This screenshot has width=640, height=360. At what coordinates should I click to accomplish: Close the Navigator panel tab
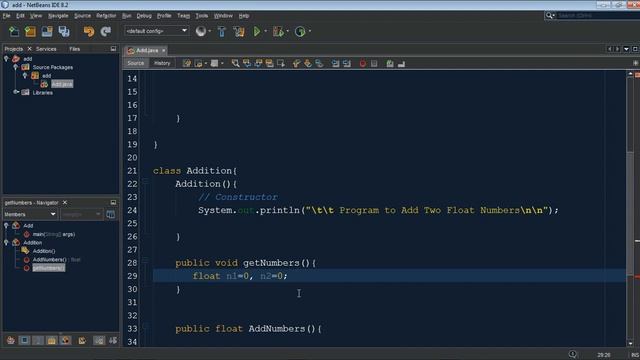click(64, 202)
